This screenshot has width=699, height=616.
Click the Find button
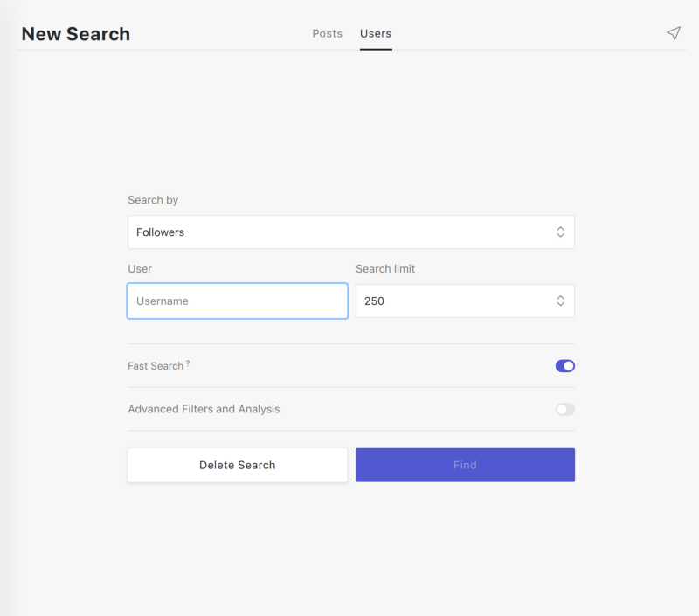(465, 465)
